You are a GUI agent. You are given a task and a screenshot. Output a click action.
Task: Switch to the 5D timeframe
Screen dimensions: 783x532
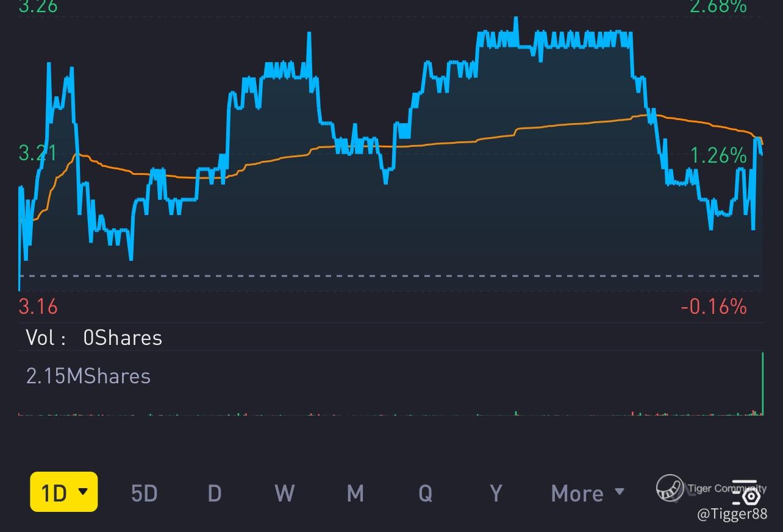pos(145,492)
